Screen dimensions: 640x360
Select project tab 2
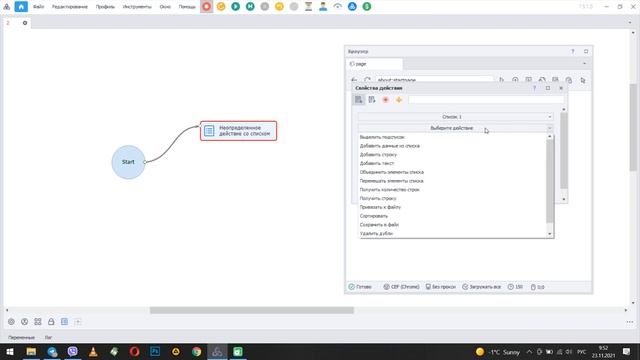click(x=8, y=23)
